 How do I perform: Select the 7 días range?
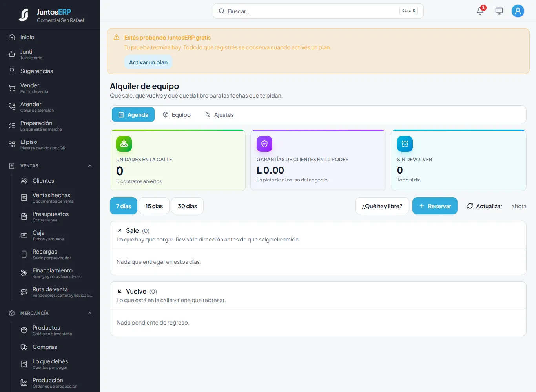(124, 206)
